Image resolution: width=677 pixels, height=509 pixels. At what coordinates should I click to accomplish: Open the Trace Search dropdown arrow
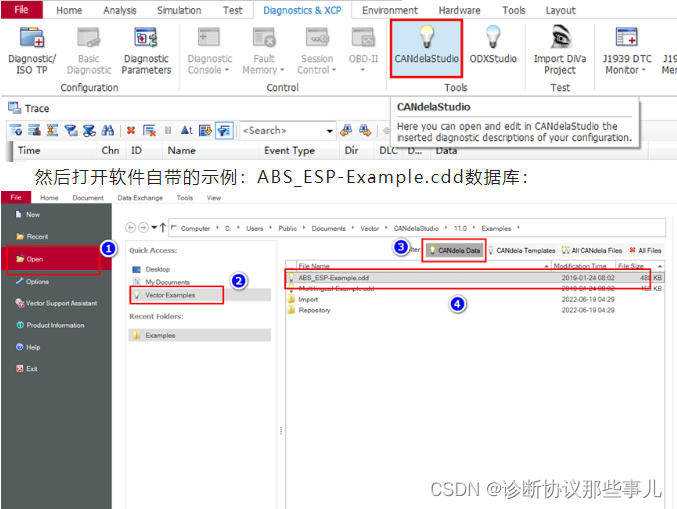tap(330, 131)
